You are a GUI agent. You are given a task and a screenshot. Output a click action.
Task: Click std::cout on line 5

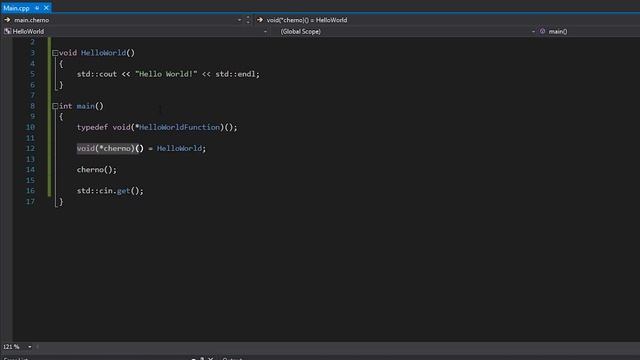[x=97, y=74]
